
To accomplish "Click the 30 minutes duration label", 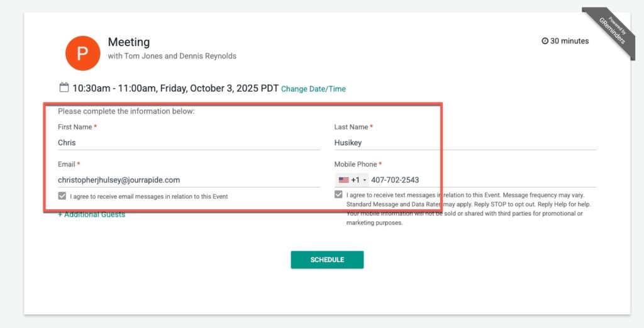I will [569, 41].
